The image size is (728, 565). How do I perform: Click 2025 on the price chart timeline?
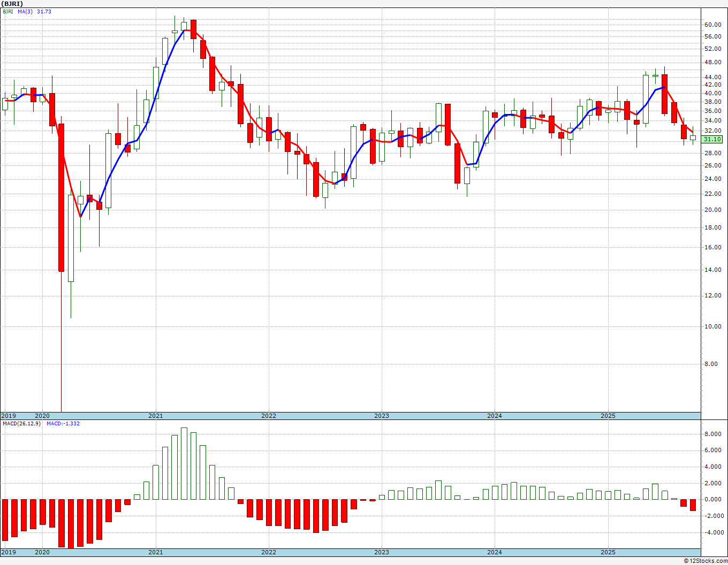click(608, 416)
